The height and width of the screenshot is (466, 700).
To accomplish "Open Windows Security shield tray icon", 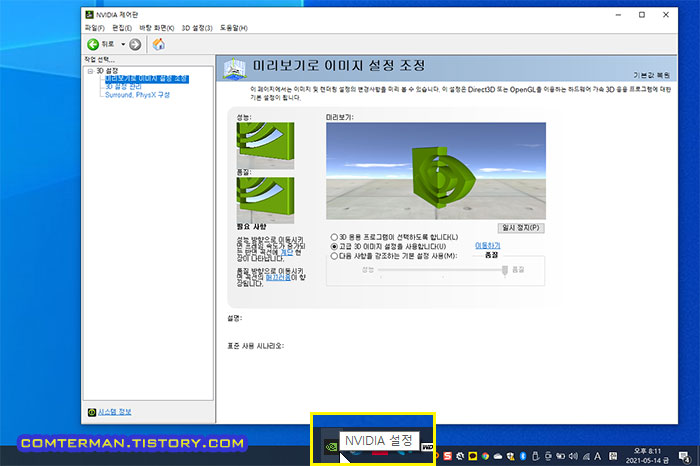I will [510, 456].
